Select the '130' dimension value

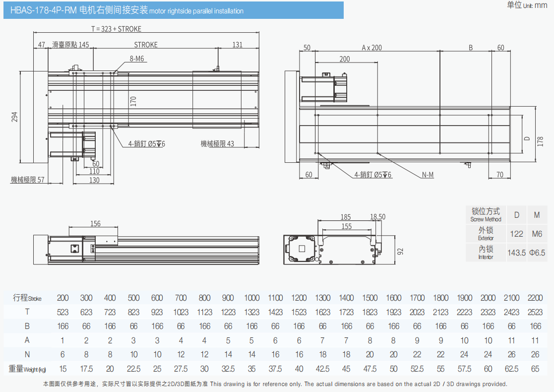[94, 180]
